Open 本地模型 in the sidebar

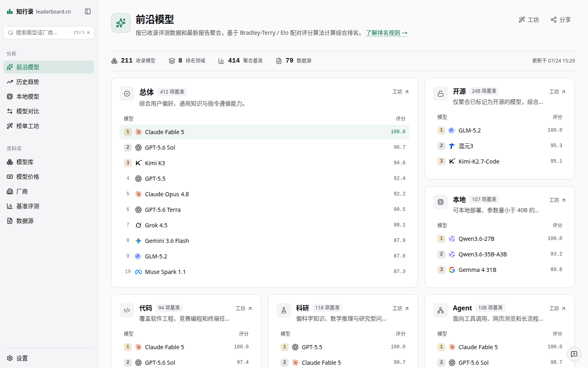(49, 96)
